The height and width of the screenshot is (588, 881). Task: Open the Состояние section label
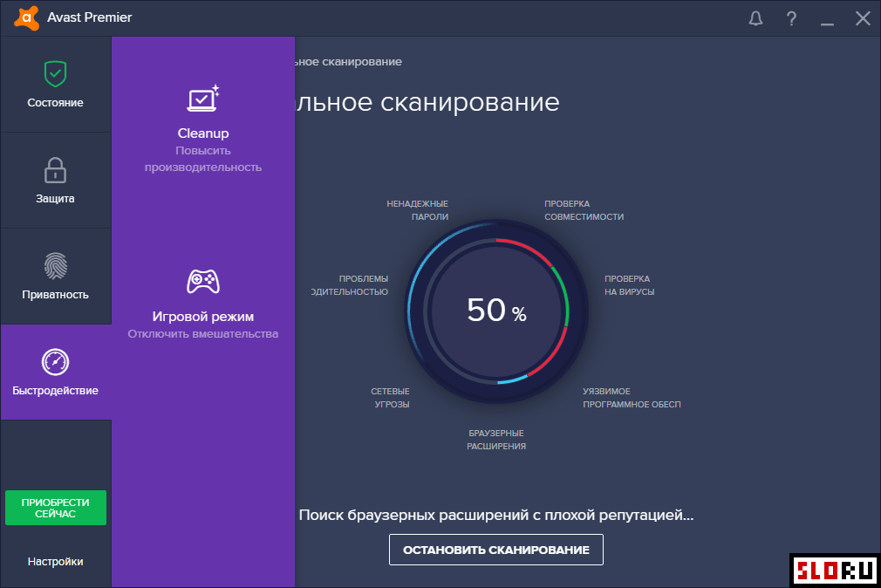(x=55, y=103)
